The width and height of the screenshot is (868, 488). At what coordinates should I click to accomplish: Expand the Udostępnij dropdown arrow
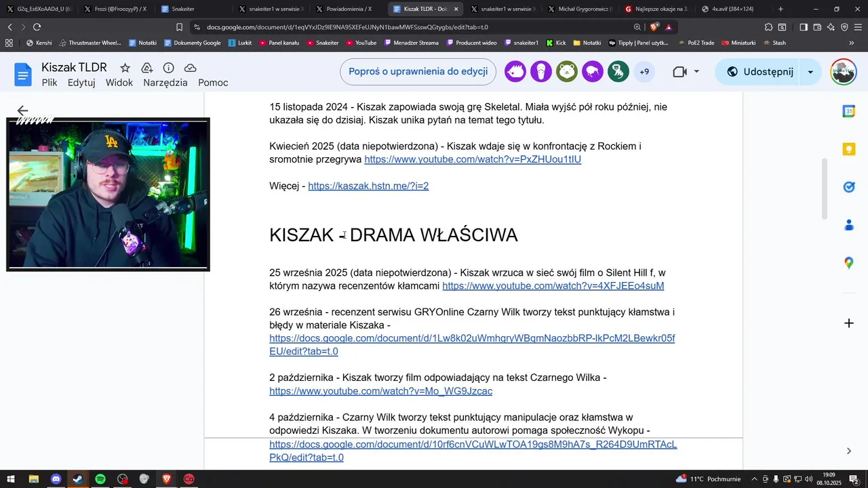click(x=810, y=72)
